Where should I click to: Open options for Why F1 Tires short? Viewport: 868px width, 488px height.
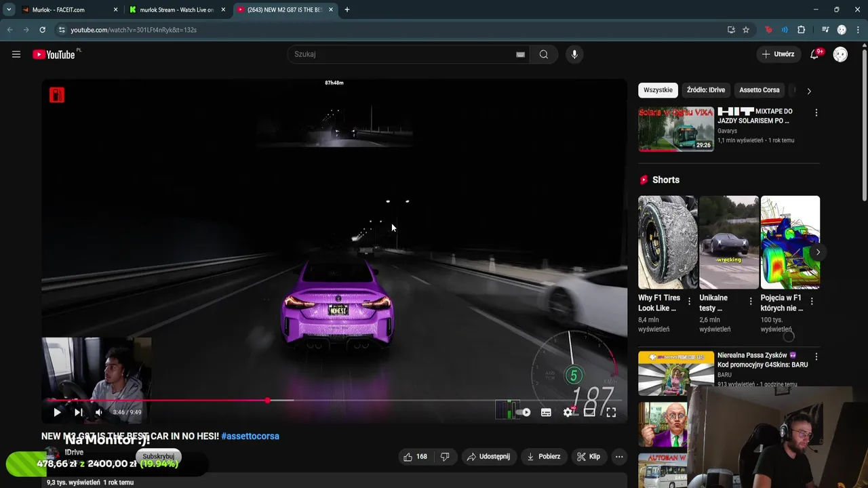point(690,301)
